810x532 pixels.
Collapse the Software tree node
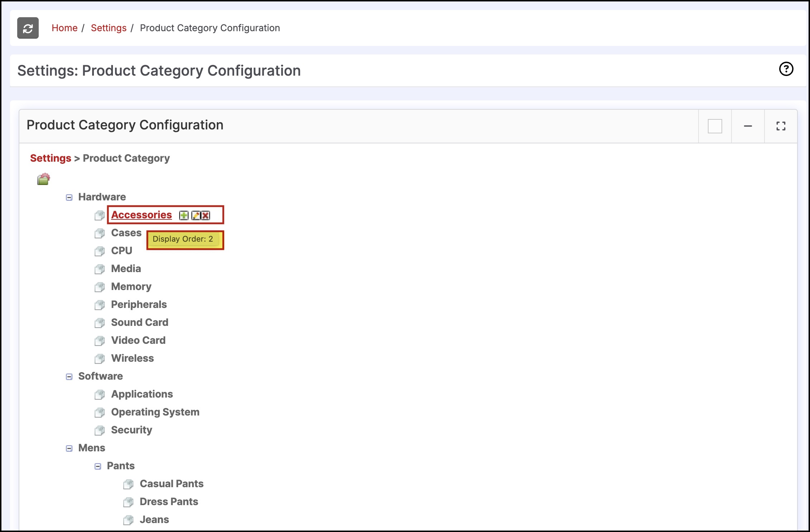click(x=69, y=377)
